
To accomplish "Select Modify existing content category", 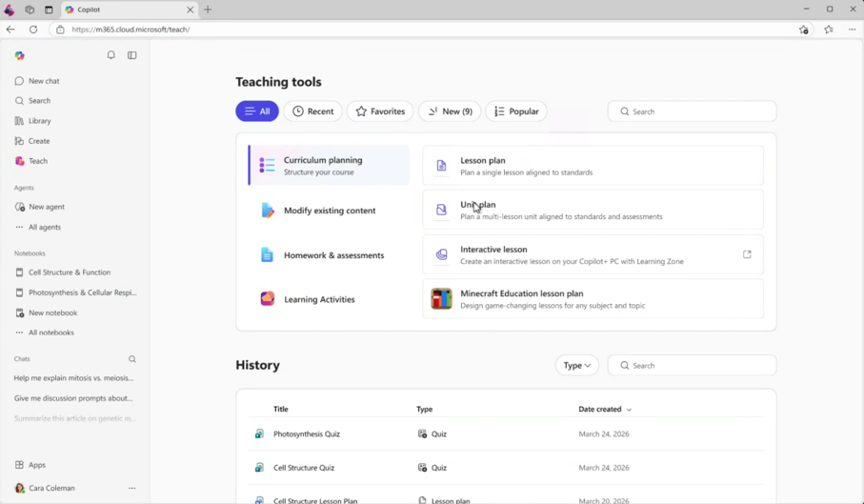I will coord(329,211).
